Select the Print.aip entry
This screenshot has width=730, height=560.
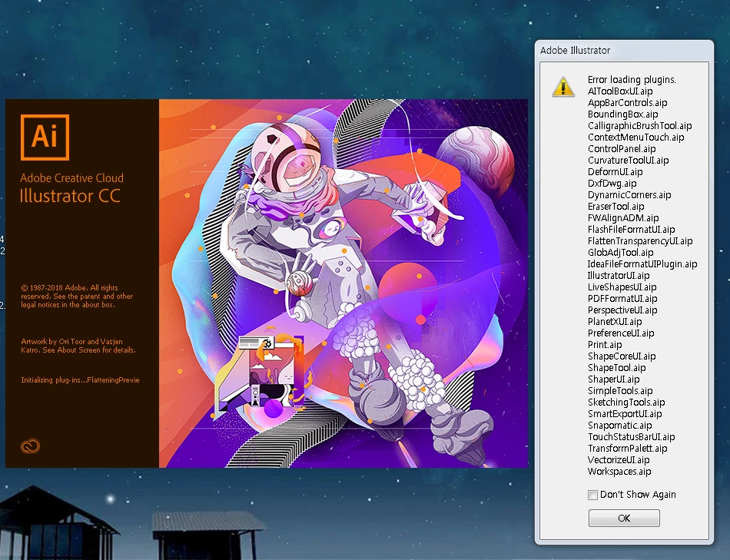click(x=605, y=344)
